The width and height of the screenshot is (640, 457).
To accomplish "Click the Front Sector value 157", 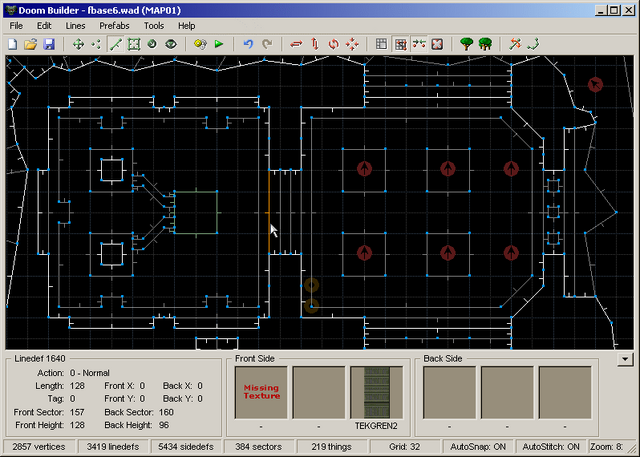I will pos(77,412).
